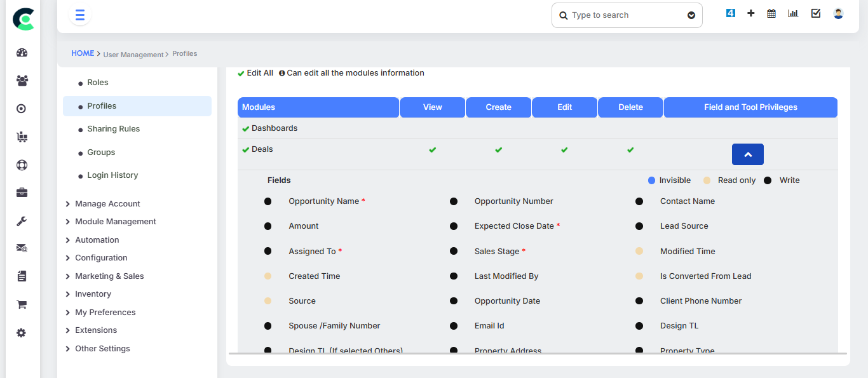Click the Amount field permission dot
Image resolution: width=868 pixels, height=378 pixels.
[268, 226]
